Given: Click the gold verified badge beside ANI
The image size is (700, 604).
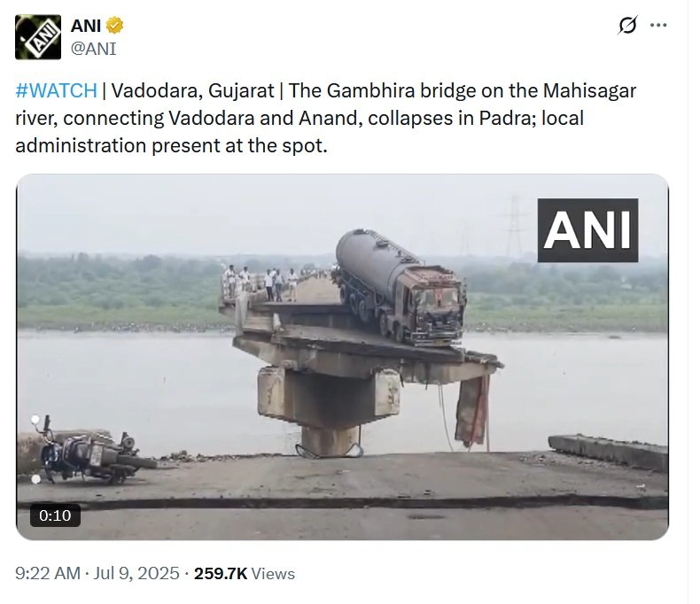Looking at the screenshot, I should 114,26.
